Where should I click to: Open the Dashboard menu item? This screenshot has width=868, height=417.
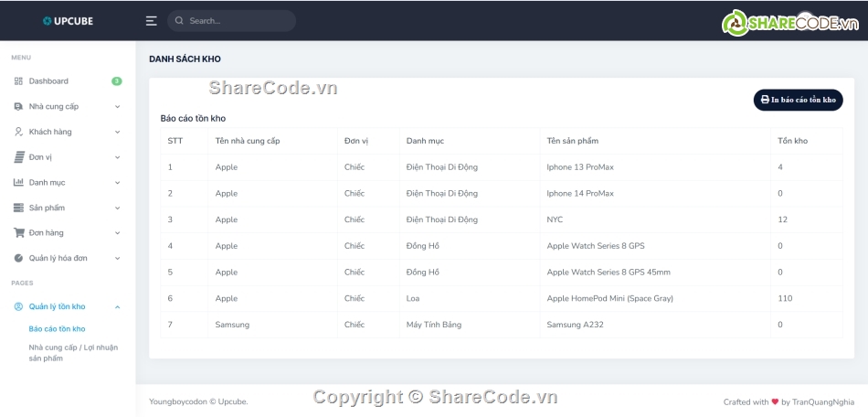pos(68,81)
